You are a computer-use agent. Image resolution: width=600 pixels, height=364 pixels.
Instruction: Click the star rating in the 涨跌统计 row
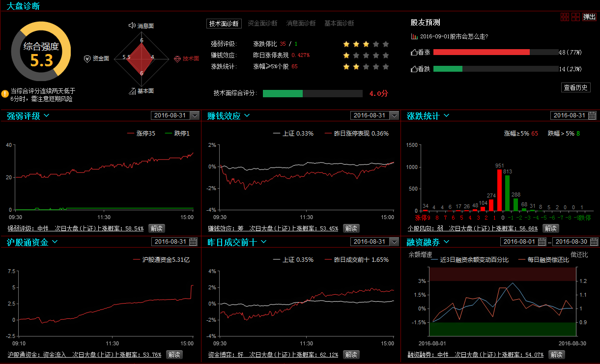pos(366,66)
